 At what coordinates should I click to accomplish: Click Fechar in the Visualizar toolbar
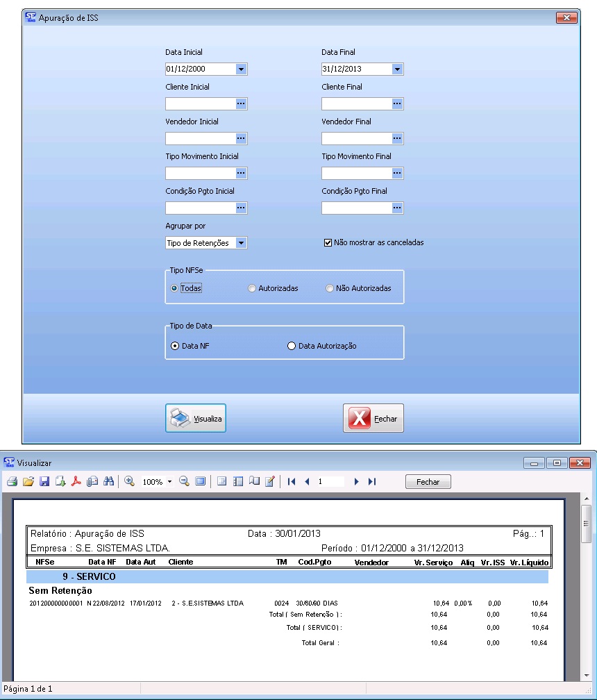click(x=428, y=481)
